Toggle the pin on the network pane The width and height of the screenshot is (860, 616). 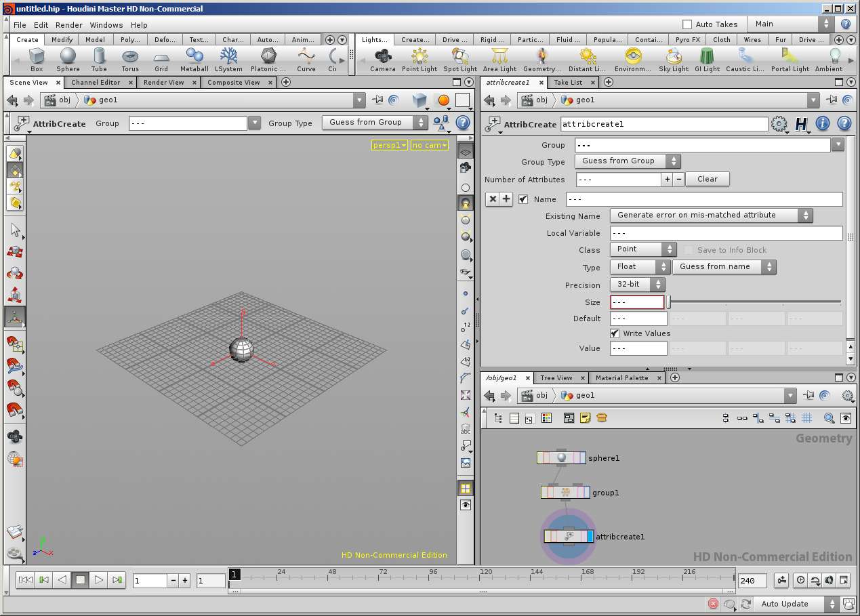(x=809, y=396)
